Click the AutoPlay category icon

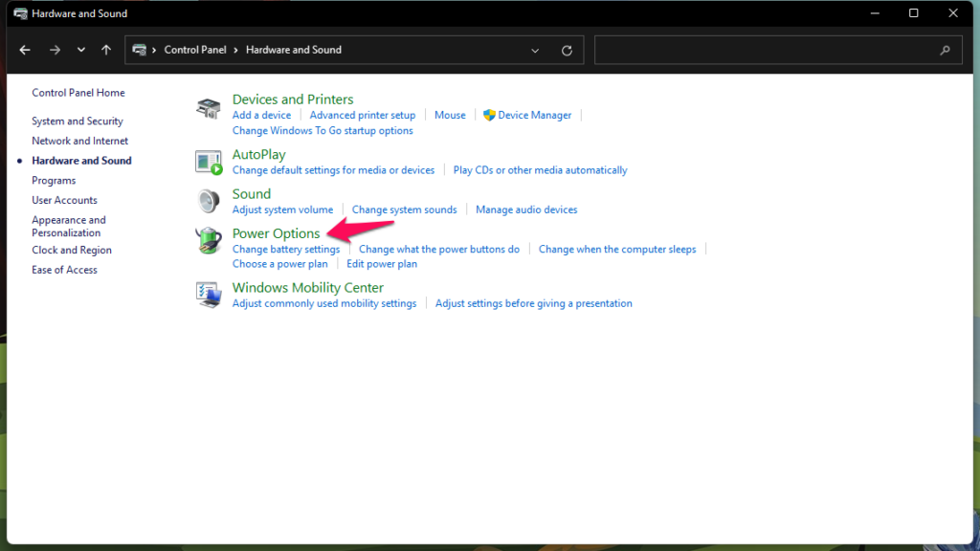208,163
